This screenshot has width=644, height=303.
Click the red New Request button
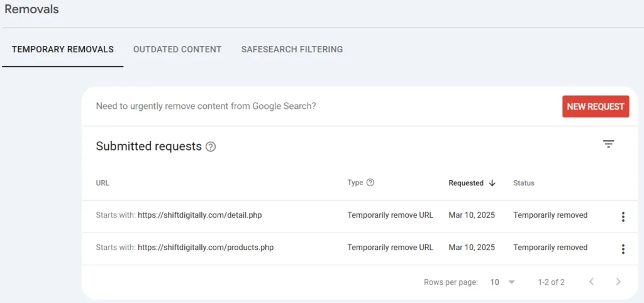[x=596, y=106]
